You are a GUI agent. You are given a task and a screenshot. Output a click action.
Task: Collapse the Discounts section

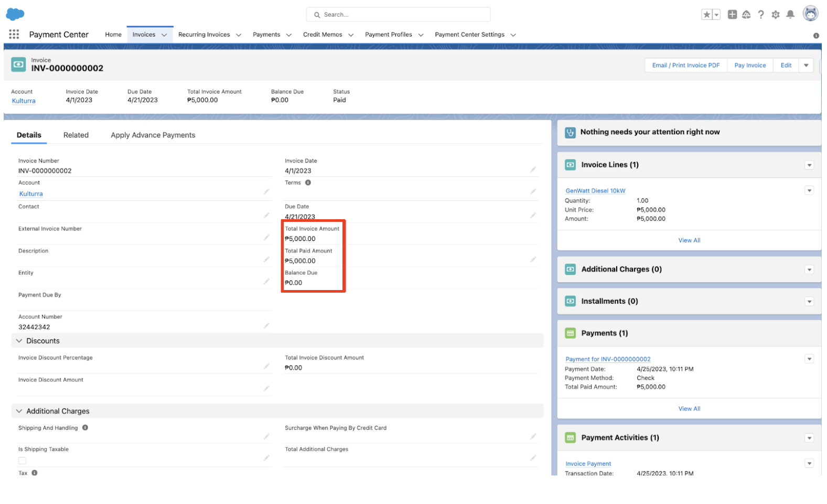(x=19, y=341)
